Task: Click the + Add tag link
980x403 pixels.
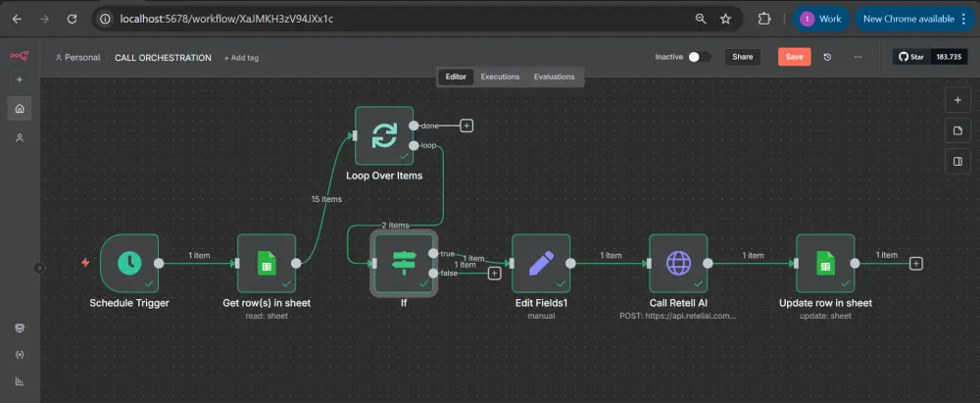Action: 241,58
